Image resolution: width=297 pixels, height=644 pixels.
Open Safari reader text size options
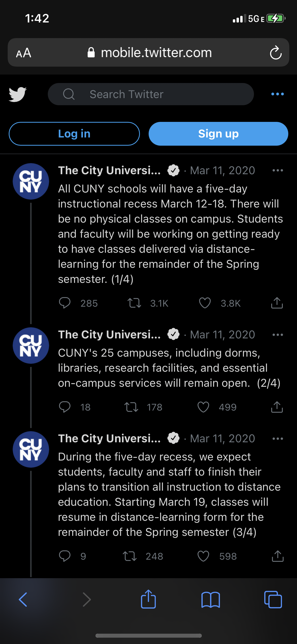click(x=23, y=53)
